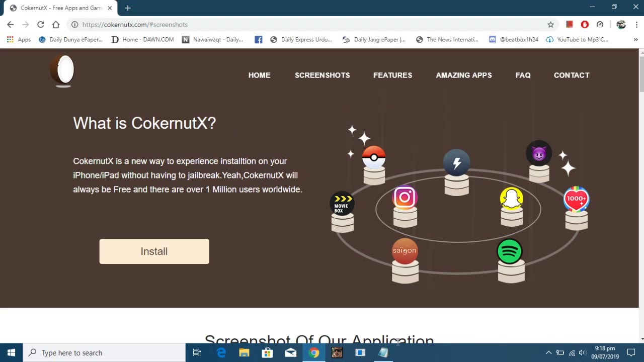The image size is (644, 362).
Task: Open a new browser tab
Action: point(128,8)
